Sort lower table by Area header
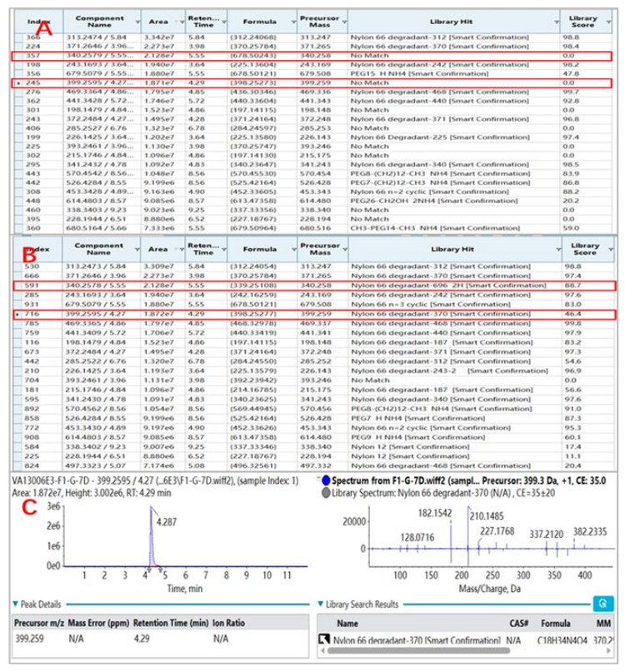This screenshot has height=672, width=625. click(157, 249)
